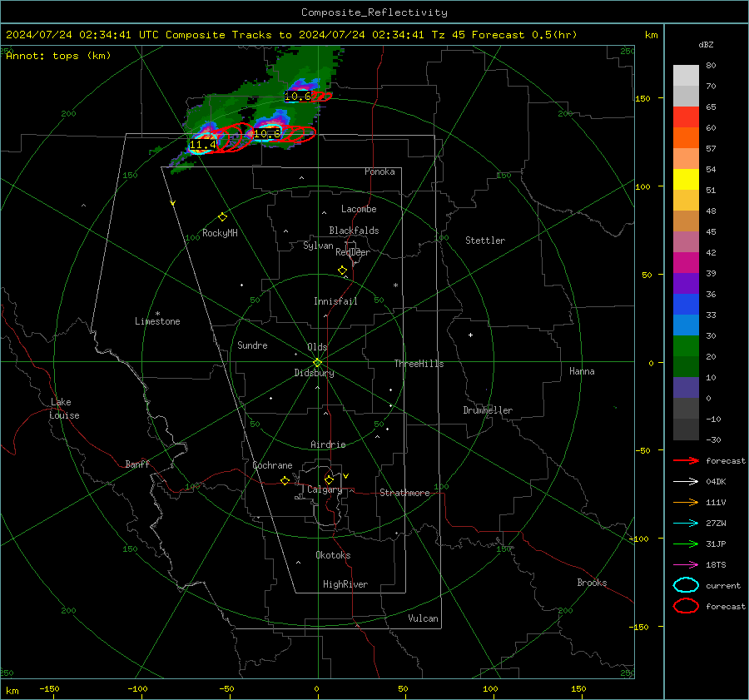
Task: Pick the magenta 39-42 dBZ color swatch
Action: click(x=686, y=263)
